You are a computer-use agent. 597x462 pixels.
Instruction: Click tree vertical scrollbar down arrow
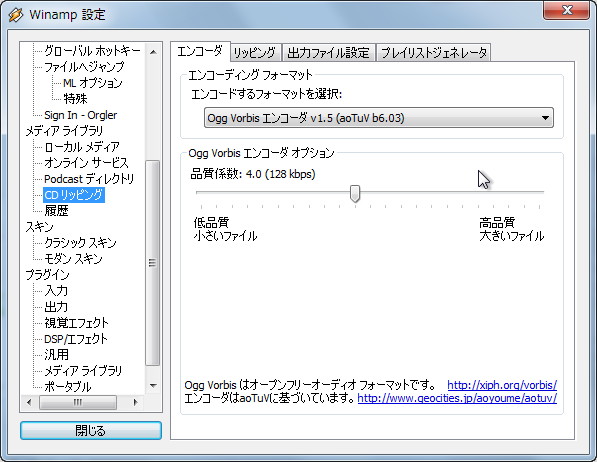click(x=153, y=386)
